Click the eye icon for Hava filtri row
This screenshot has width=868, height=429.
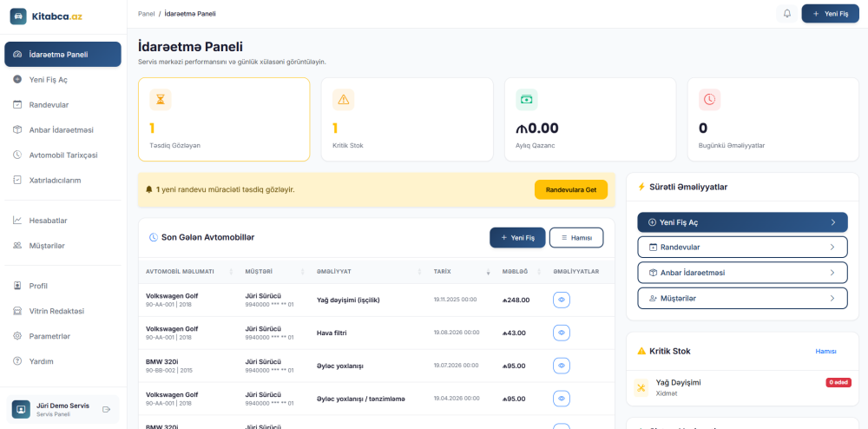tap(562, 333)
